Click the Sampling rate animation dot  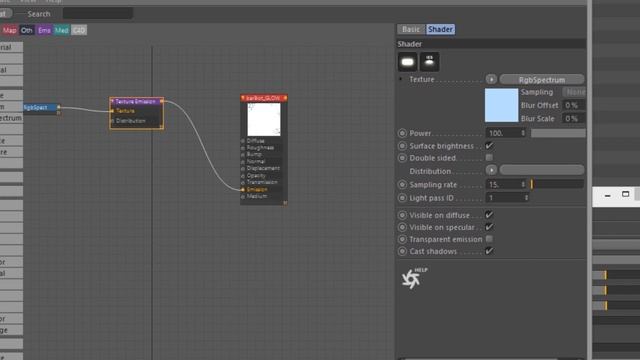(402, 184)
